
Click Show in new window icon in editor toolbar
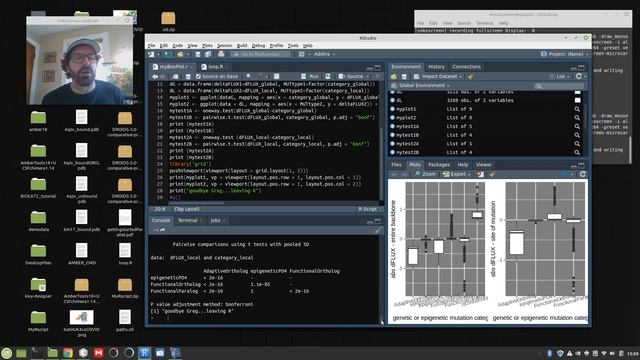tap(175, 76)
